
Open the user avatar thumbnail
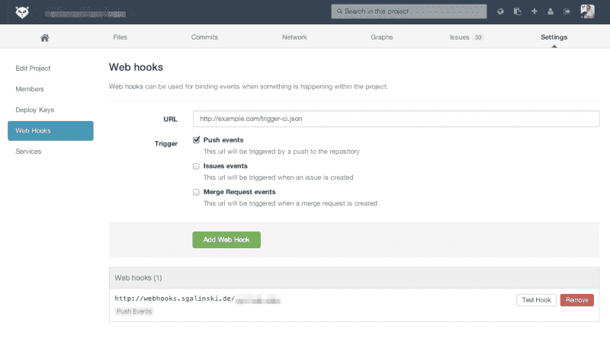587,11
